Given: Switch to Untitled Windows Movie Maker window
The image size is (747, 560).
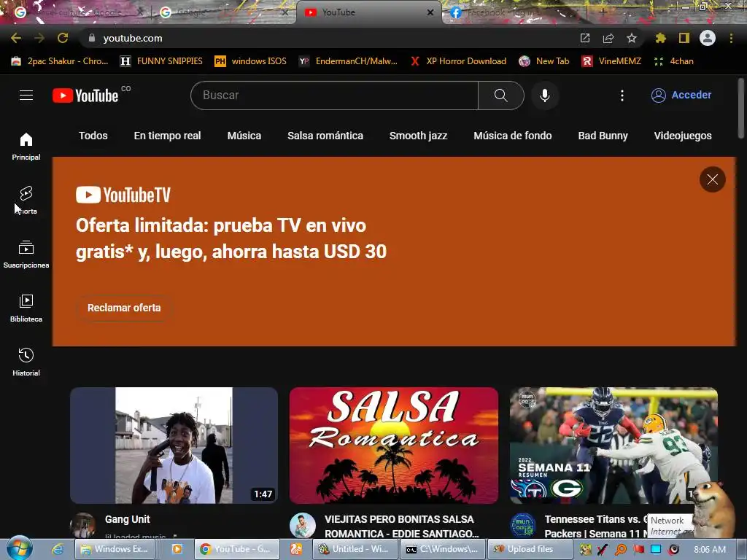Looking at the screenshot, I should tap(355, 549).
